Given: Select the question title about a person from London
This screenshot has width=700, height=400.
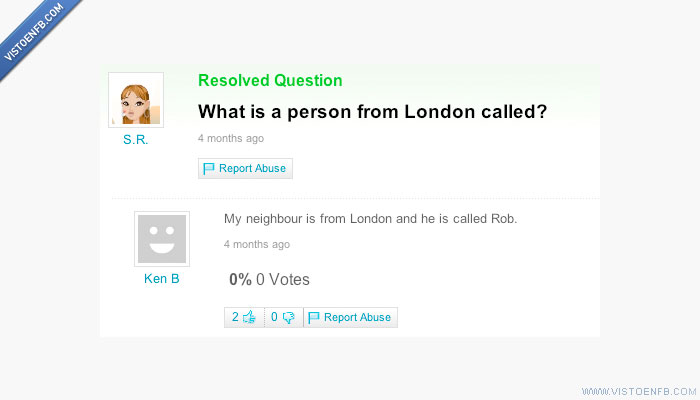Looking at the screenshot, I should point(372,112).
